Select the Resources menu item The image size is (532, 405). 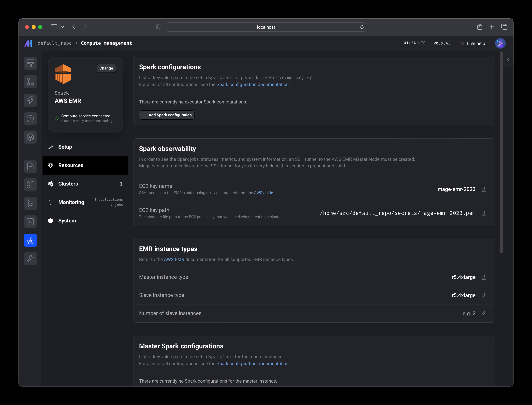[x=85, y=165]
